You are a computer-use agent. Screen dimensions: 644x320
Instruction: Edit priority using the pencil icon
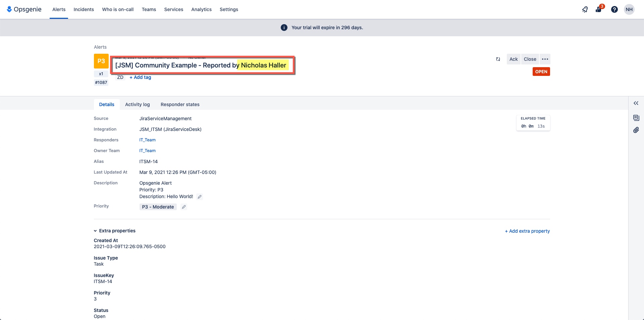tap(183, 207)
